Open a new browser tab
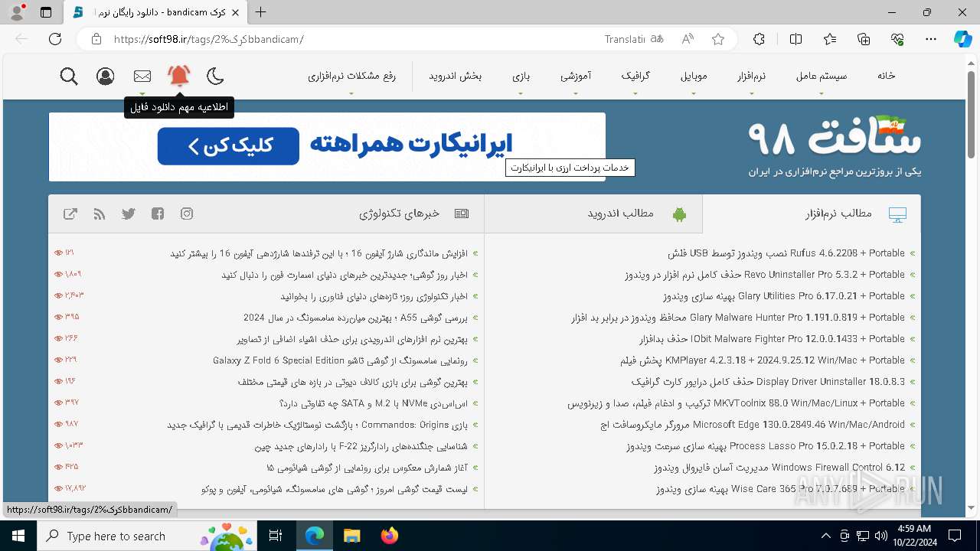 click(x=261, y=12)
